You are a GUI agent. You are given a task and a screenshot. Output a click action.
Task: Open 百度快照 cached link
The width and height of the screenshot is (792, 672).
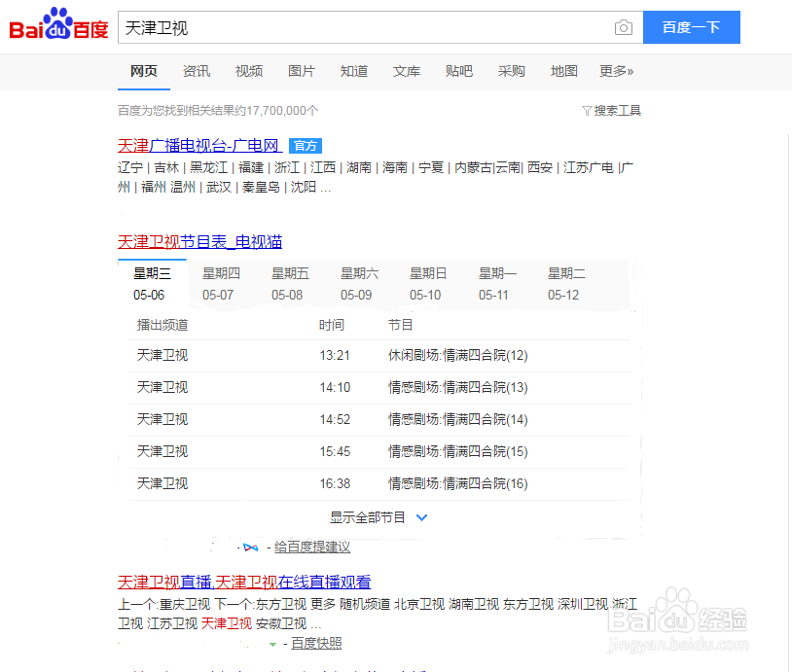[x=316, y=644]
